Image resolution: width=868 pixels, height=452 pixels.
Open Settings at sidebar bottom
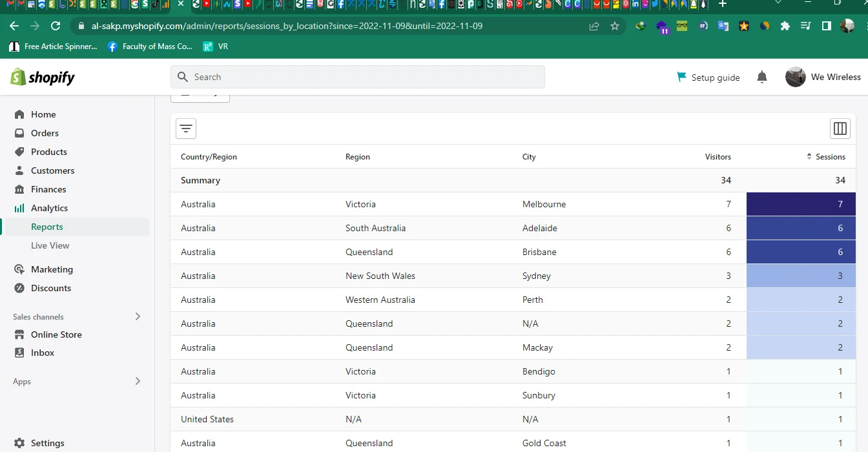[x=47, y=443]
